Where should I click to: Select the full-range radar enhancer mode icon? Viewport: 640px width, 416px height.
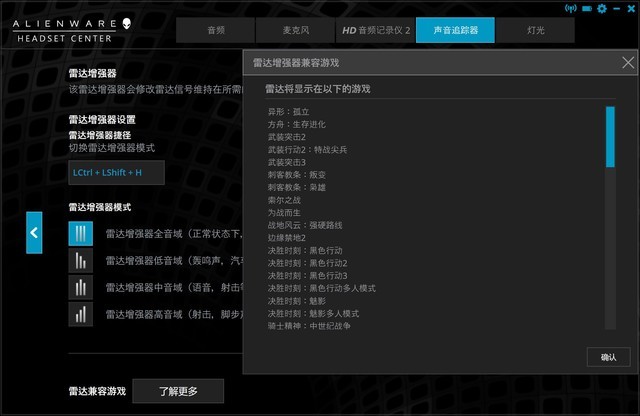tap(80, 234)
